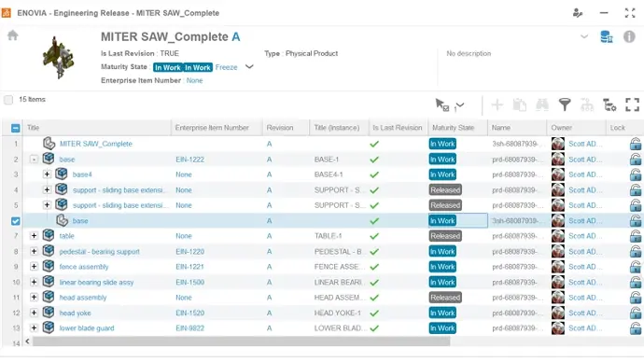Open the database settings icon in header

pyautogui.click(x=607, y=37)
